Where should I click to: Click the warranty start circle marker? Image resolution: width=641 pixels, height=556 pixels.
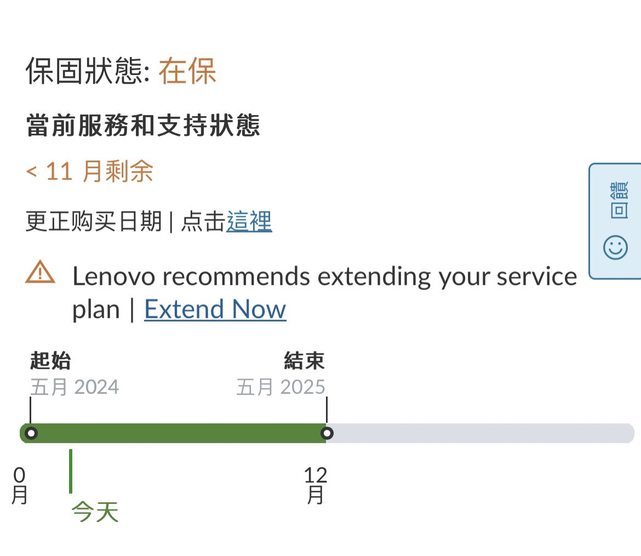[31, 433]
